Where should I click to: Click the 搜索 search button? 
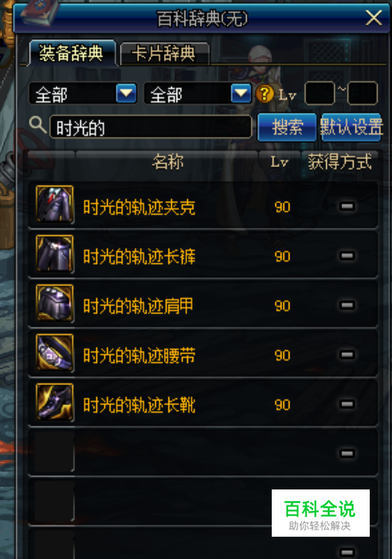coord(287,127)
